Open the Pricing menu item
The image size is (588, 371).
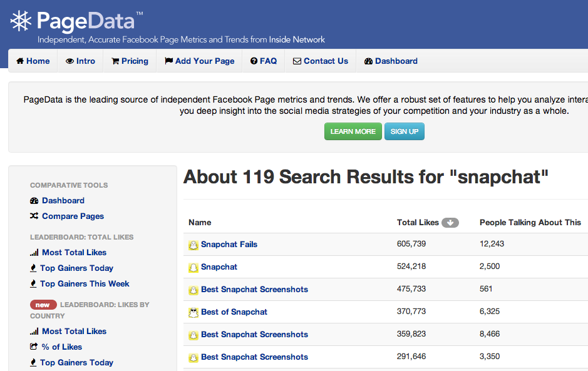pyautogui.click(x=130, y=61)
